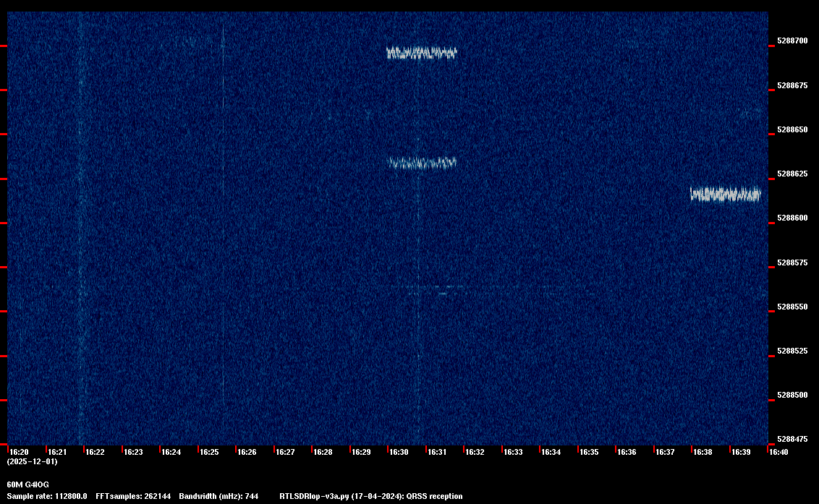Click the 16:20 time axis label
This screenshot has width=819, height=504.
pyautogui.click(x=19, y=452)
